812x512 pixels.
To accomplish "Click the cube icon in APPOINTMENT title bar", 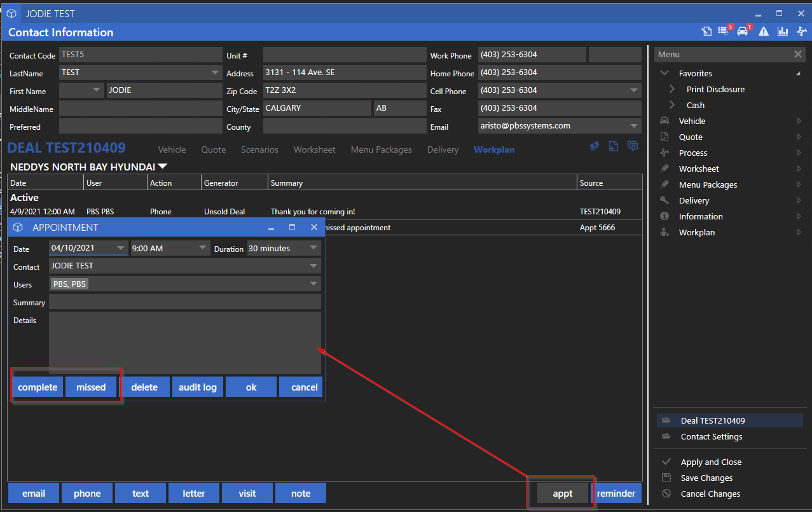I will click(x=18, y=227).
